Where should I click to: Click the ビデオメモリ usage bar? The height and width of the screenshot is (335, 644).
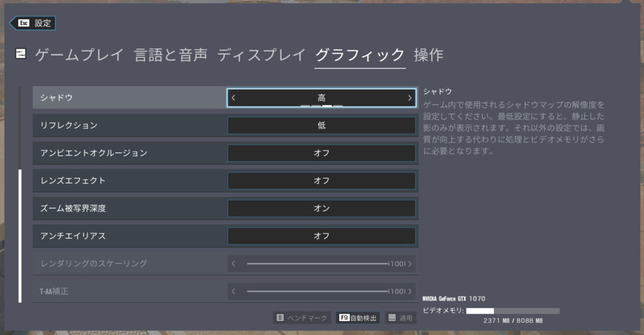tap(513, 310)
